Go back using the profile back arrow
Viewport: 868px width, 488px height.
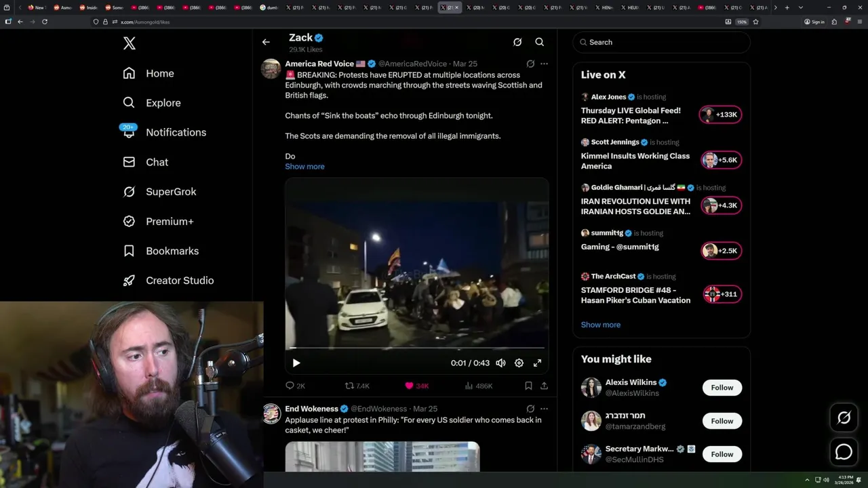click(x=266, y=42)
